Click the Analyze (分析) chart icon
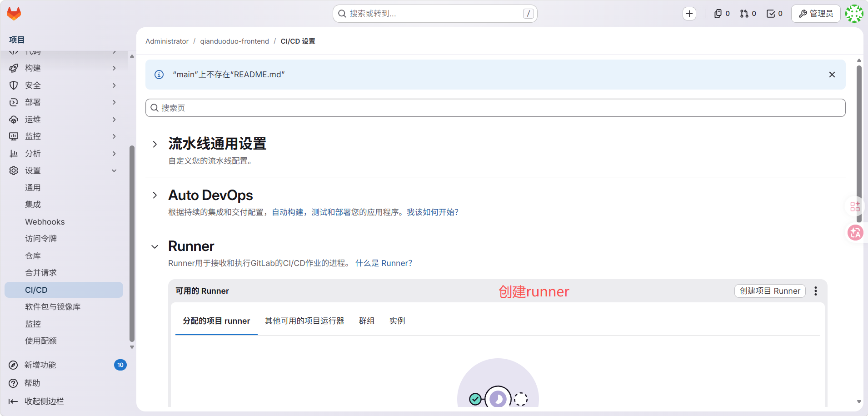The image size is (868, 416). click(14, 154)
